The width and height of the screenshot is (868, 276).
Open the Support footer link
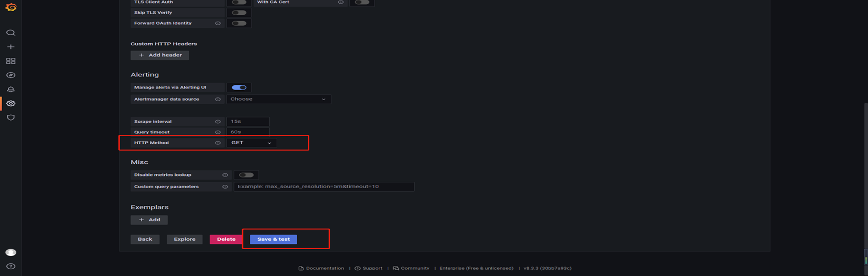[x=369, y=268]
